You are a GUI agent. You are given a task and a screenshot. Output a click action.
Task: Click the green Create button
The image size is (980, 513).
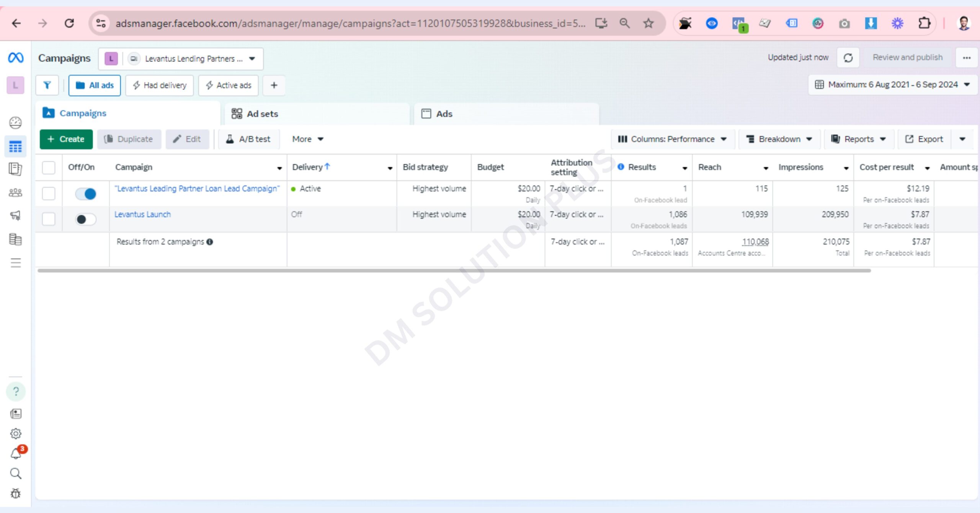point(66,139)
